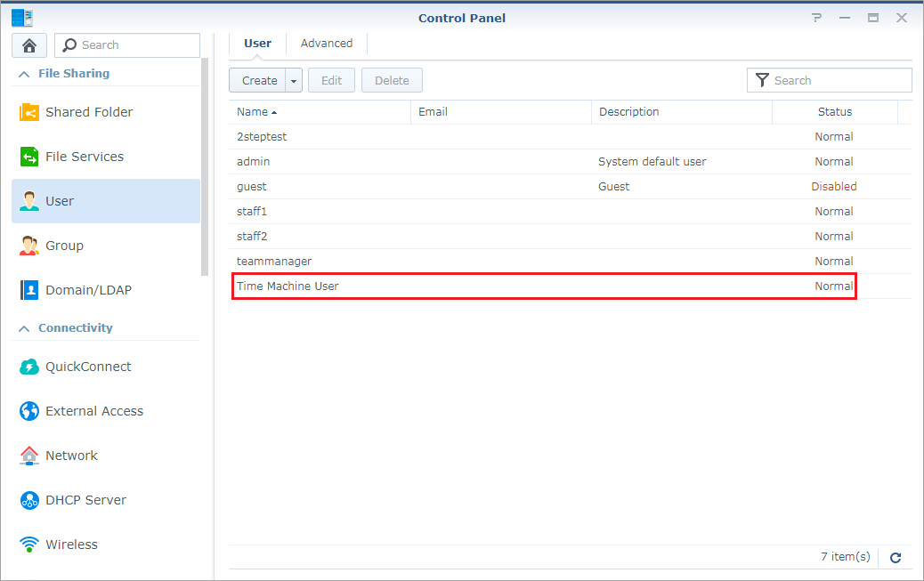Select the staff2 user row
924x581 pixels.
pyautogui.click(x=571, y=237)
